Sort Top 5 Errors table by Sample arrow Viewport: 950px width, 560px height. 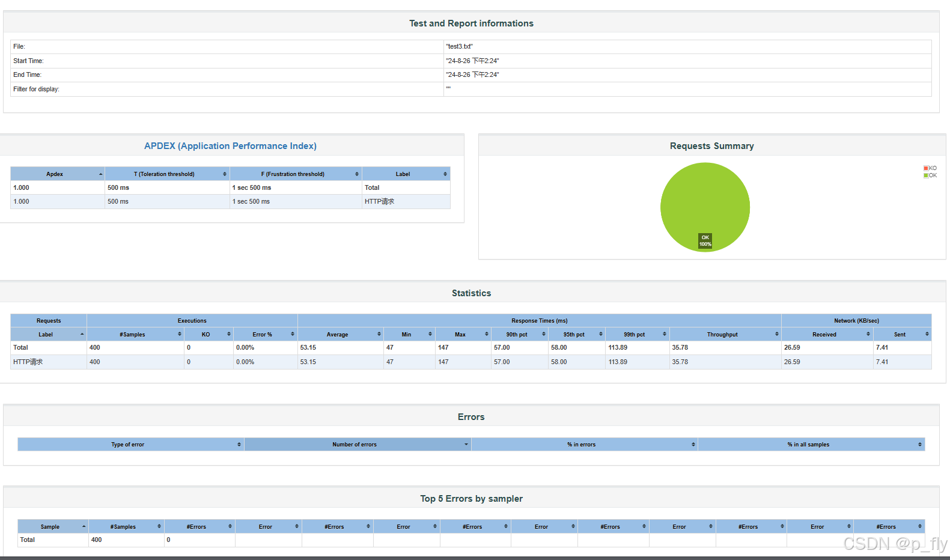pos(84,527)
